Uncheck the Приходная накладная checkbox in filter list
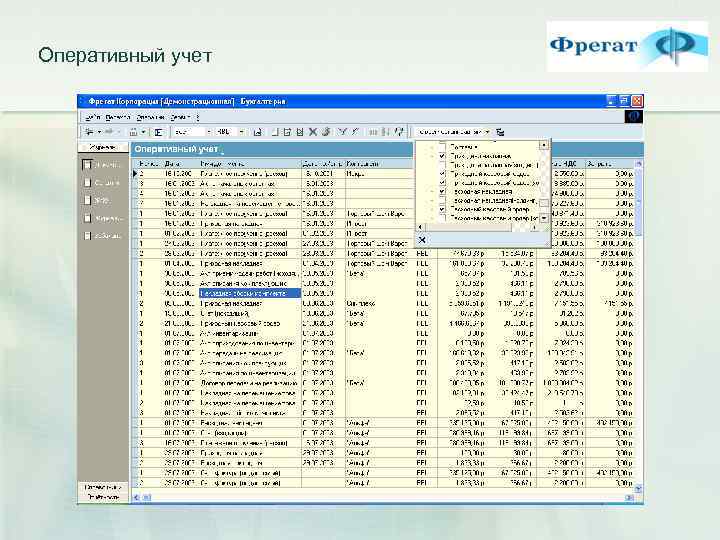 pyautogui.click(x=442, y=156)
